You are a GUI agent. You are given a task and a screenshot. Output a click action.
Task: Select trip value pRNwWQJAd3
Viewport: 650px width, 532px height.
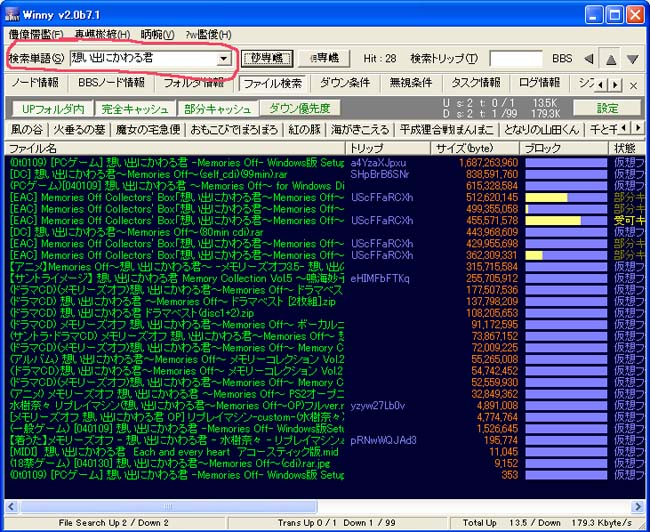tap(383, 441)
